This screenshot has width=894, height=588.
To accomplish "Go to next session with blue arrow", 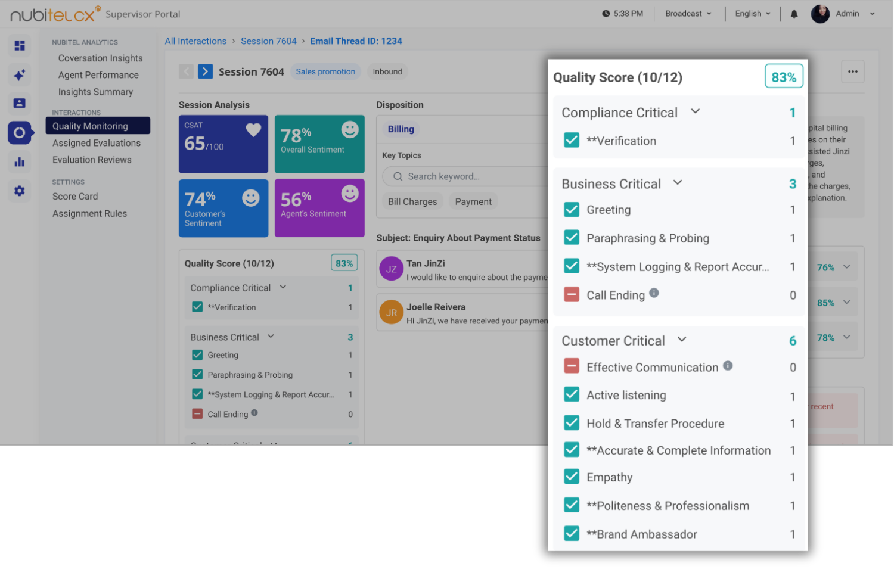I will click(205, 71).
